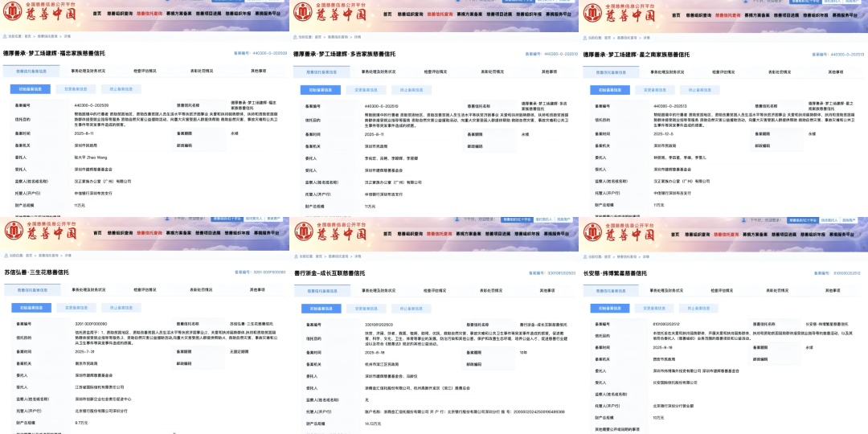Open 慈善项目进展 menu in the 三生花 panel
The width and height of the screenshot is (868, 434).
coord(208,233)
